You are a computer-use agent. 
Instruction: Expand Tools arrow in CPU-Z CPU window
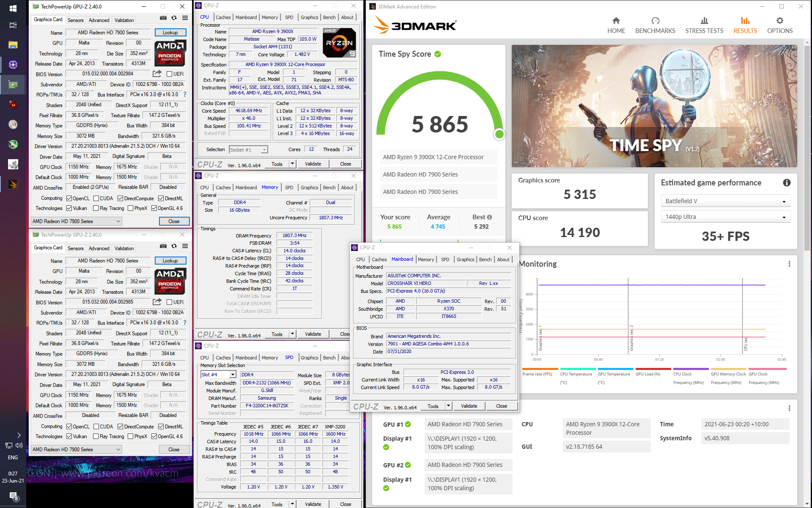tap(292, 164)
